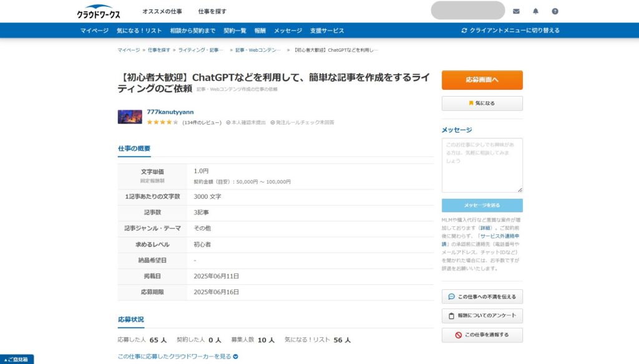Click the help question mark icon
The width and height of the screenshot is (639, 364).
pos(555,11)
